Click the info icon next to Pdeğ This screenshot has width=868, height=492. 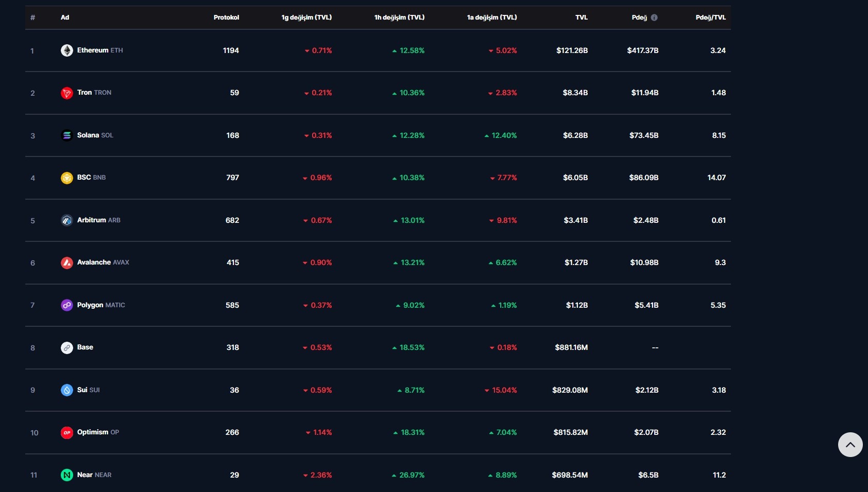(x=654, y=17)
